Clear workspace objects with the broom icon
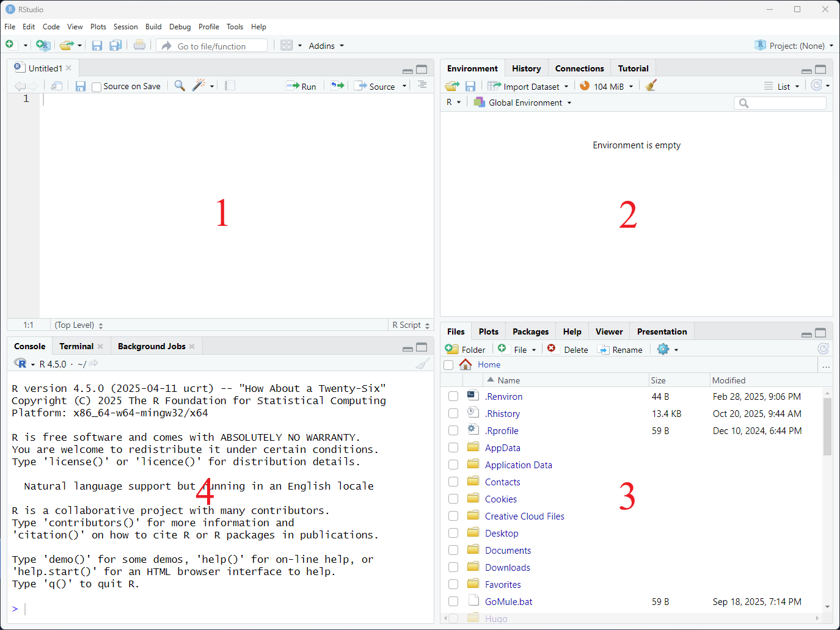 pyautogui.click(x=651, y=85)
